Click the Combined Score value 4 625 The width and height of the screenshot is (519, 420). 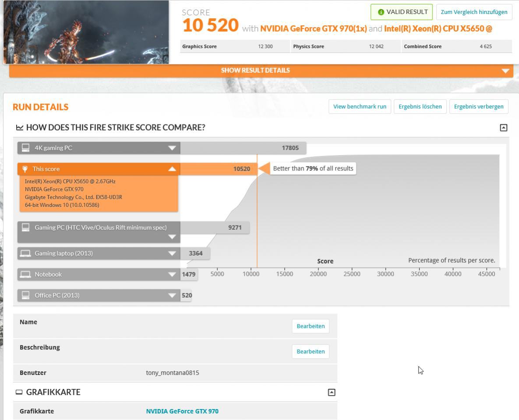click(x=486, y=46)
